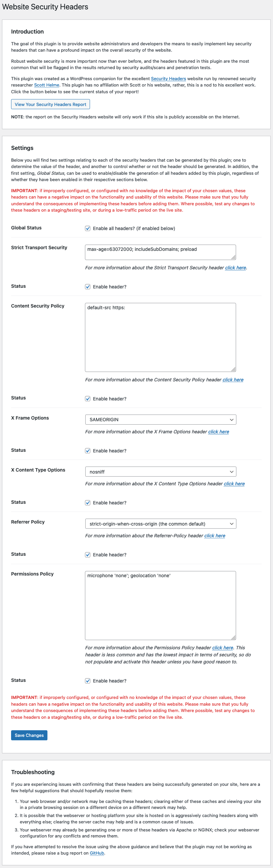Expand the X Content Type Options nosniff dropdown
273x868 pixels.
point(161,472)
